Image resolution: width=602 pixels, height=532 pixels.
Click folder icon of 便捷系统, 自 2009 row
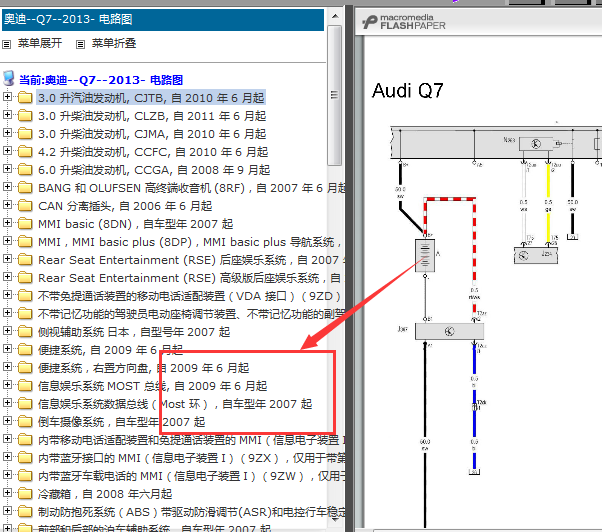pos(25,350)
